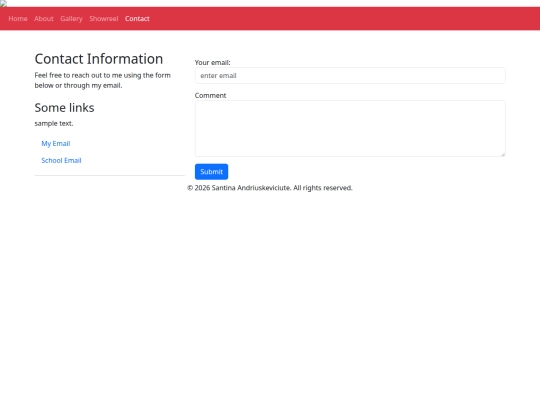Screen dimensions: 540x405
Task: Click the 'Contact Information' heading
Action: tap(99, 59)
